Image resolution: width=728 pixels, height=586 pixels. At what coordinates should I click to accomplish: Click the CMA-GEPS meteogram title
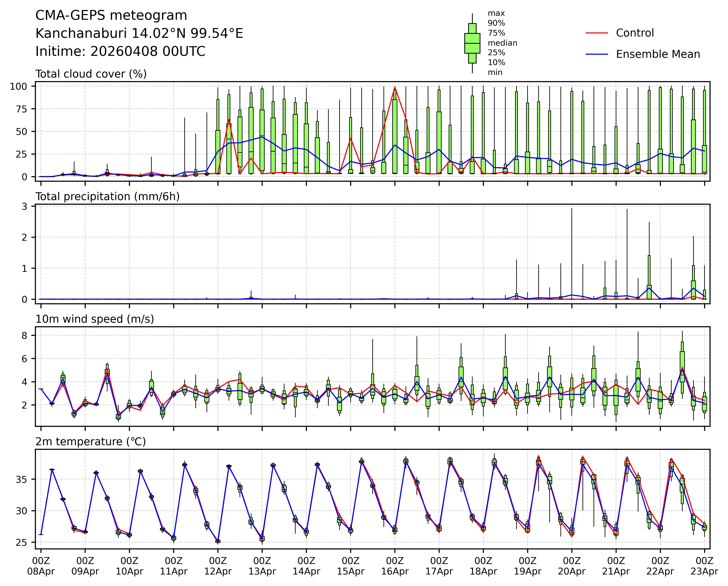coord(111,15)
